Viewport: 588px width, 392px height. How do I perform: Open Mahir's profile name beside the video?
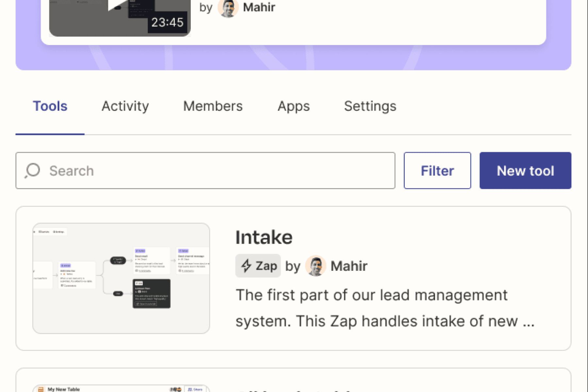click(259, 7)
